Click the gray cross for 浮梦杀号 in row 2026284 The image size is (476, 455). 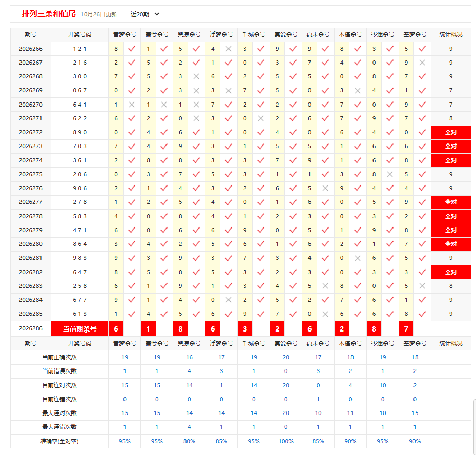(229, 300)
